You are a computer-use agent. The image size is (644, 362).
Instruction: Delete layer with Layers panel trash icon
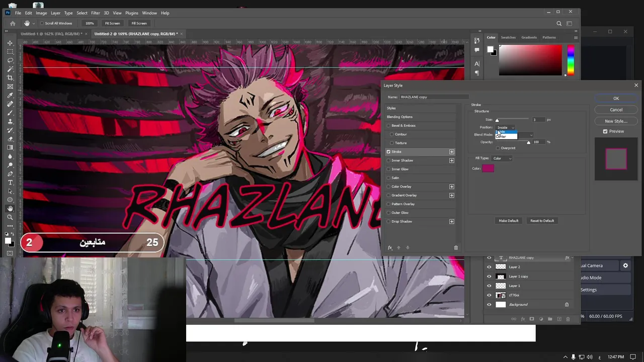(x=568, y=319)
